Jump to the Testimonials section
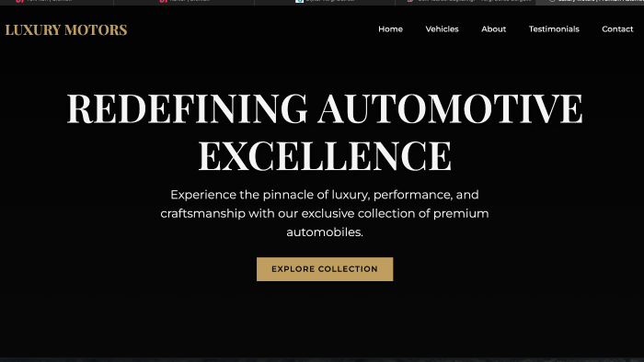 [x=554, y=29]
